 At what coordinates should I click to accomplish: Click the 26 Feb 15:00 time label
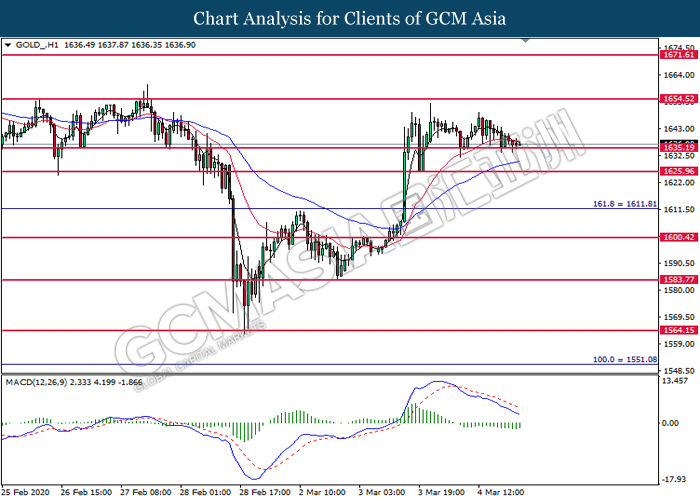pyautogui.click(x=86, y=492)
